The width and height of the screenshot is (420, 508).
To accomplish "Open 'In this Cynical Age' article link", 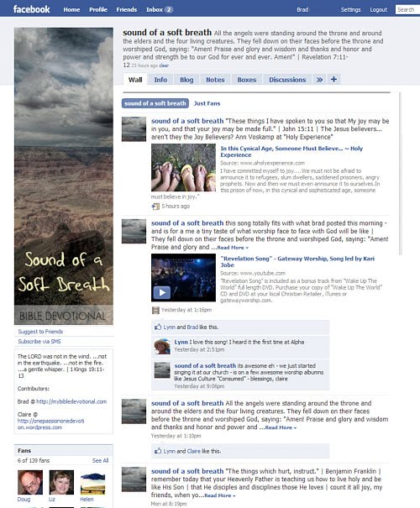I will (x=291, y=152).
